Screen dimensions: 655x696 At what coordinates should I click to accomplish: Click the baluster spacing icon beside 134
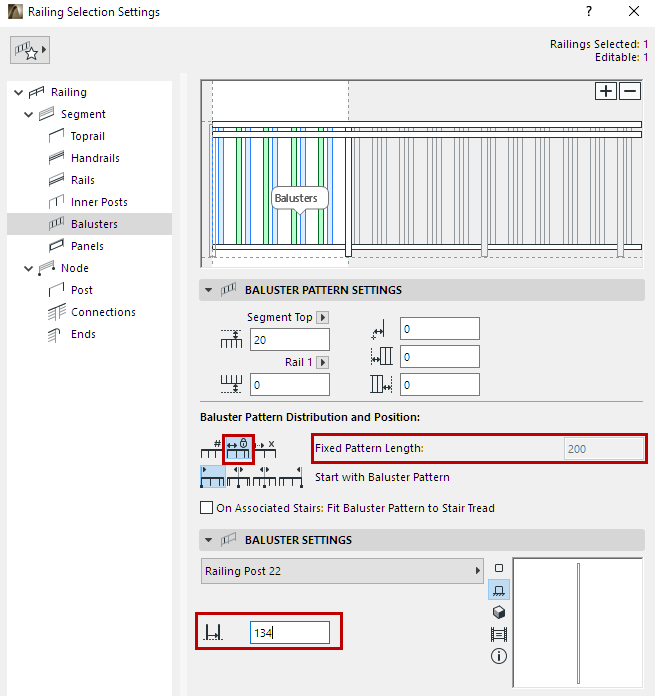point(213,633)
